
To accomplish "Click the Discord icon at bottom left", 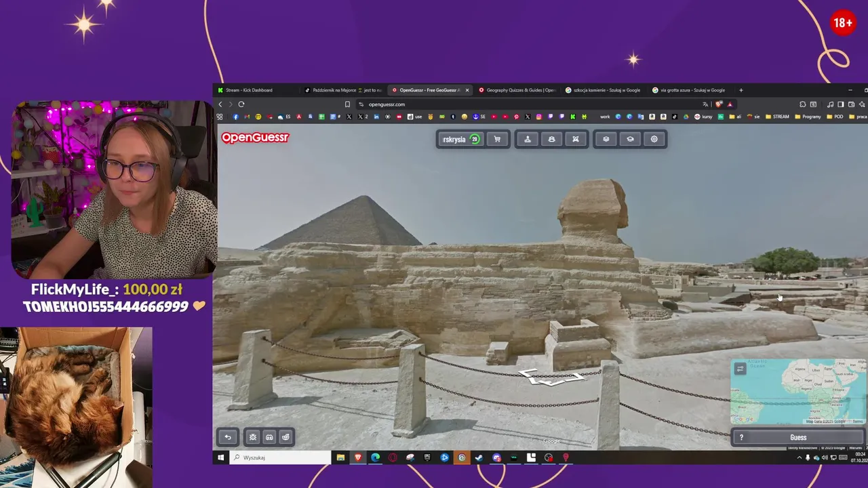I will [269, 437].
